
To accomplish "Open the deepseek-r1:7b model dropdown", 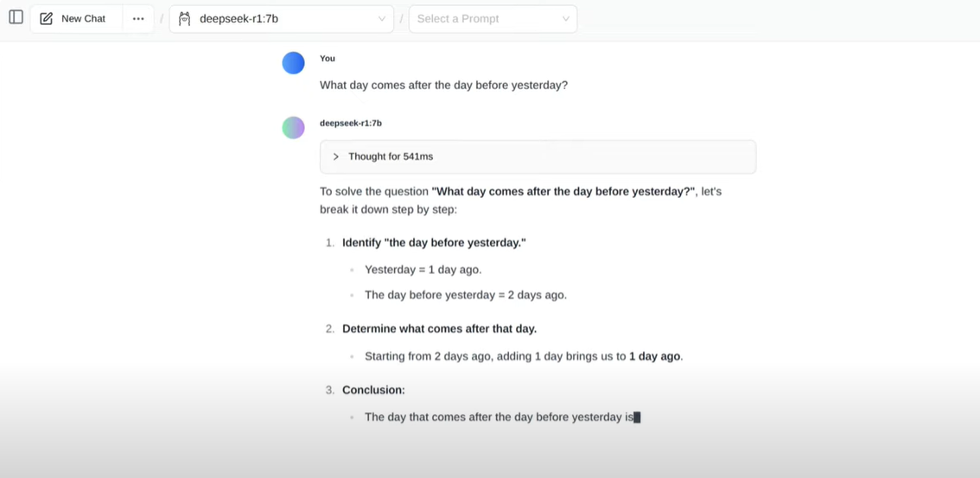I will [x=281, y=19].
